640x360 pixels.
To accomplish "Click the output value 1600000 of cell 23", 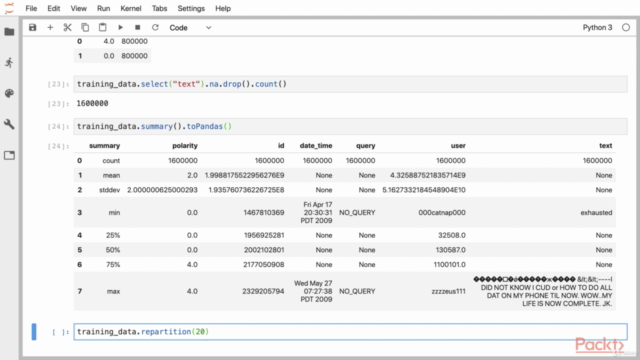I will point(92,103).
